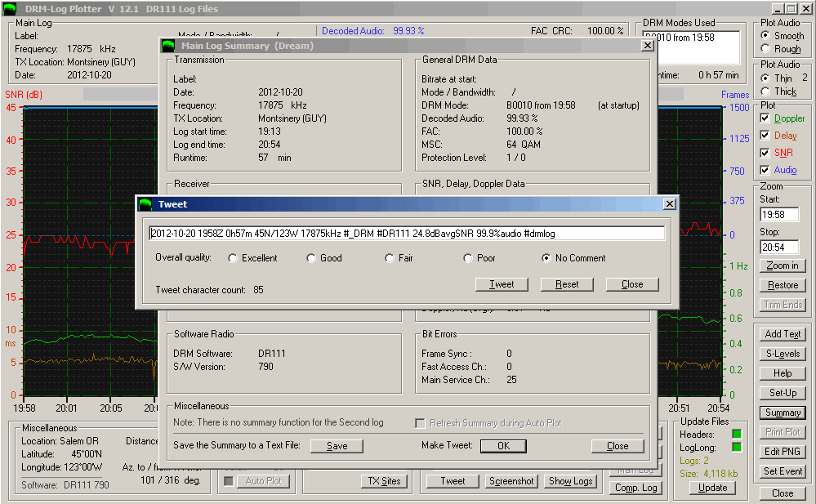Image resolution: width=816 pixels, height=504 pixels.
Task: Click Update in Update Files panel
Action: click(x=712, y=488)
